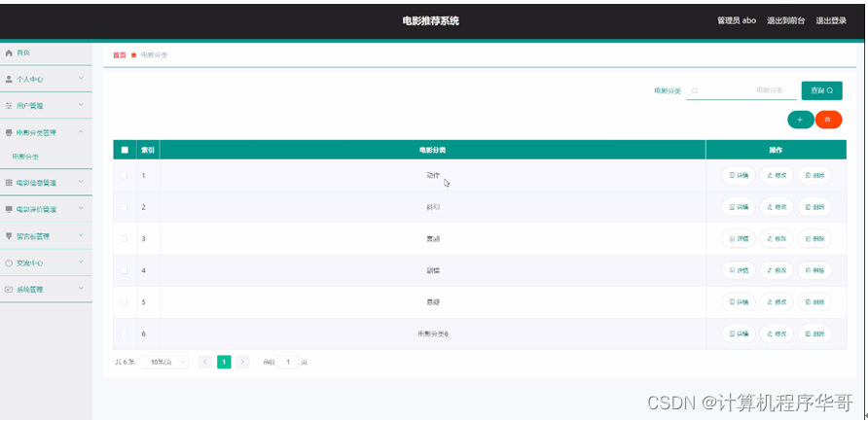Click the 电影分类6 category cell

(433, 334)
